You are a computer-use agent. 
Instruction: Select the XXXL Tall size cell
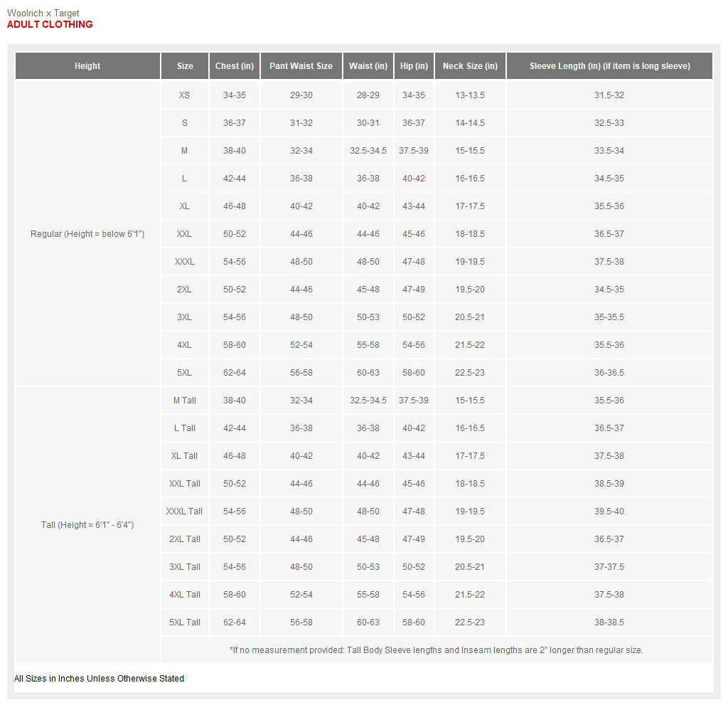click(x=185, y=512)
